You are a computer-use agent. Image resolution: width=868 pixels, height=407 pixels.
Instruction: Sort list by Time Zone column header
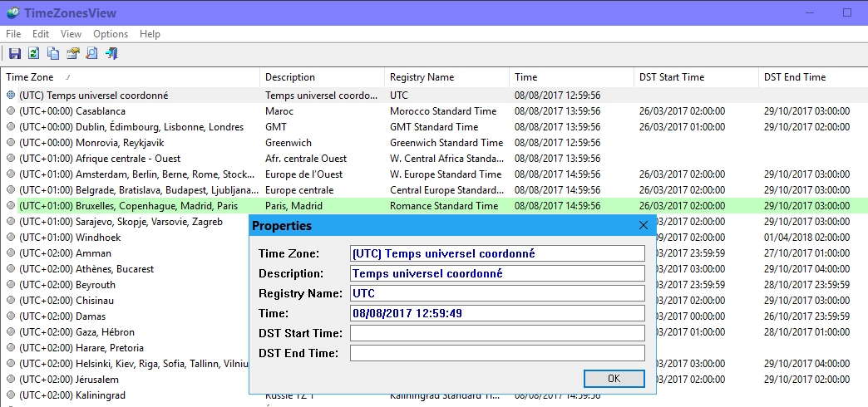[x=29, y=77]
